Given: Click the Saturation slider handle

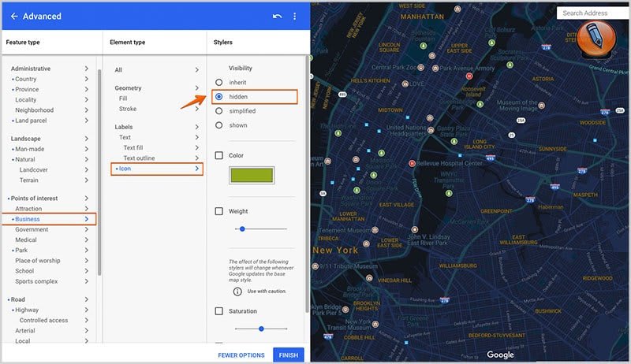Looking at the screenshot, I should [x=261, y=329].
